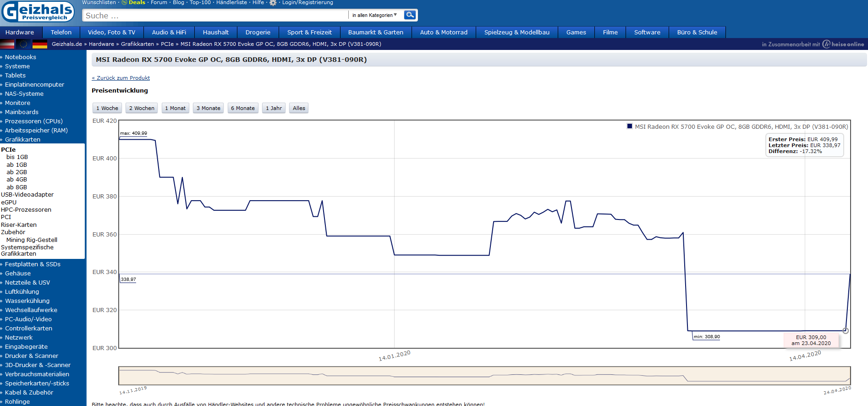Toggle the MSI Radeon series legend square

tap(630, 126)
